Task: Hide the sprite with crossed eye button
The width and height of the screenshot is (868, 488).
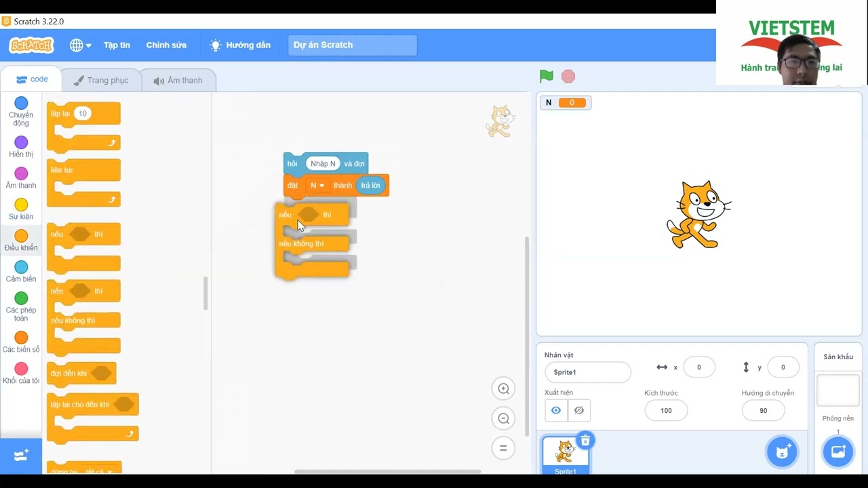Action: click(579, 410)
